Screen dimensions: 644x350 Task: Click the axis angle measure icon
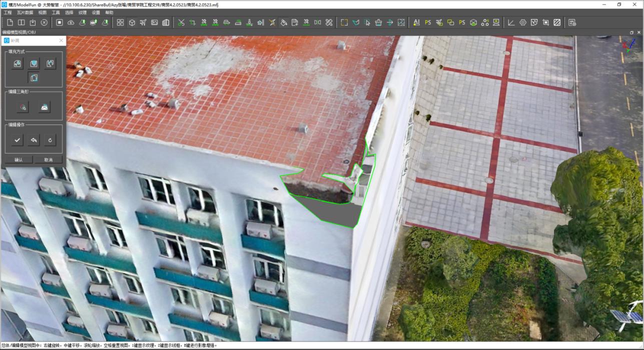(x=511, y=22)
